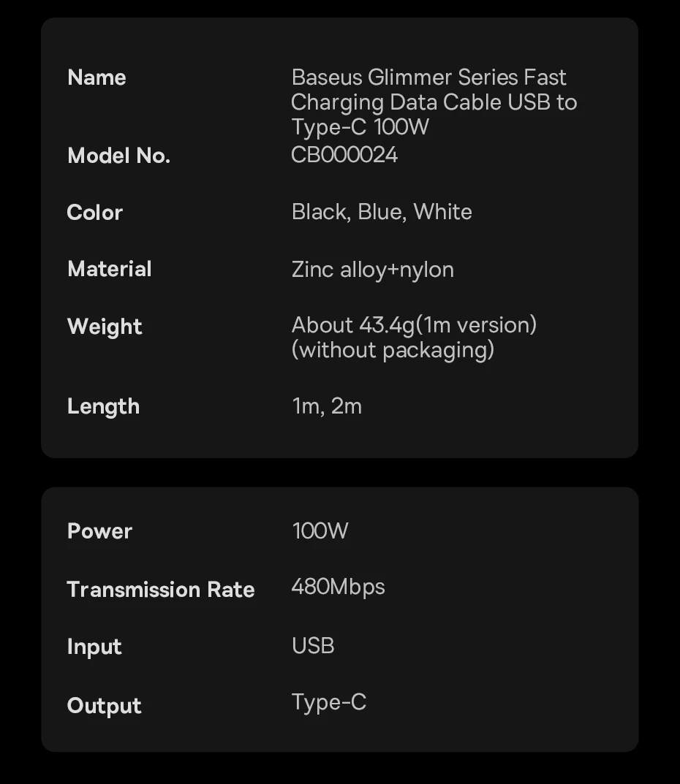680x784 pixels.
Task: Select the Baseus Glimmer Series product name text
Action: point(434,102)
